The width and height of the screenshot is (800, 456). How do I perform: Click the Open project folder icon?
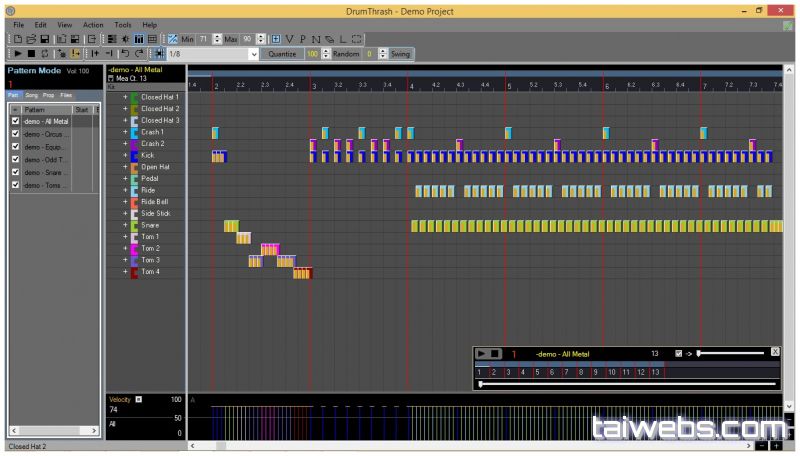31,38
